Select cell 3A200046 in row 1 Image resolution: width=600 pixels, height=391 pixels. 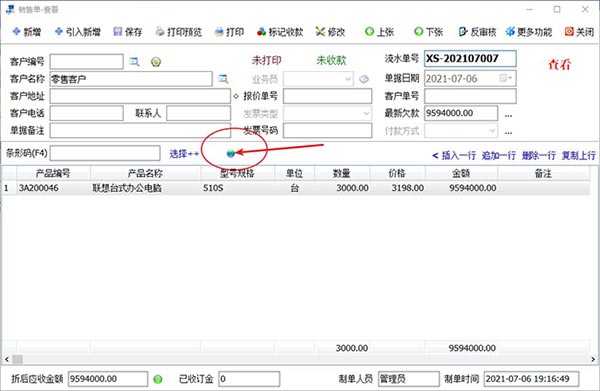53,188
